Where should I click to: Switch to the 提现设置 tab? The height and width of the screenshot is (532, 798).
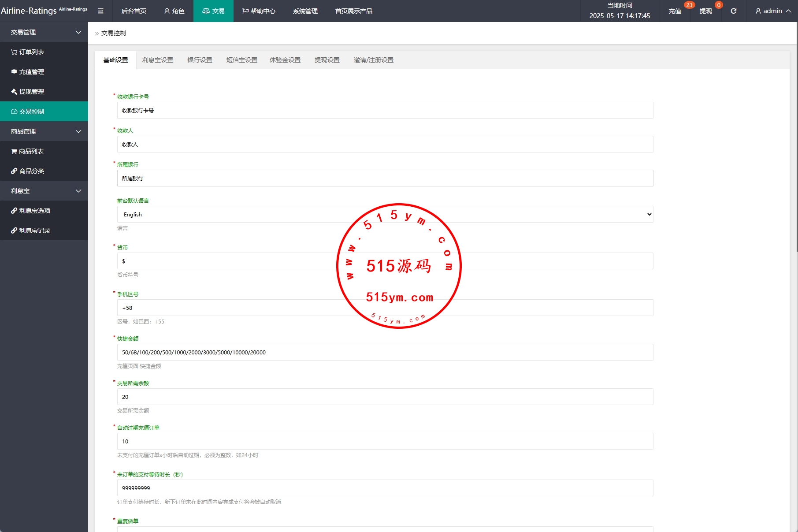(x=327, y=60)
